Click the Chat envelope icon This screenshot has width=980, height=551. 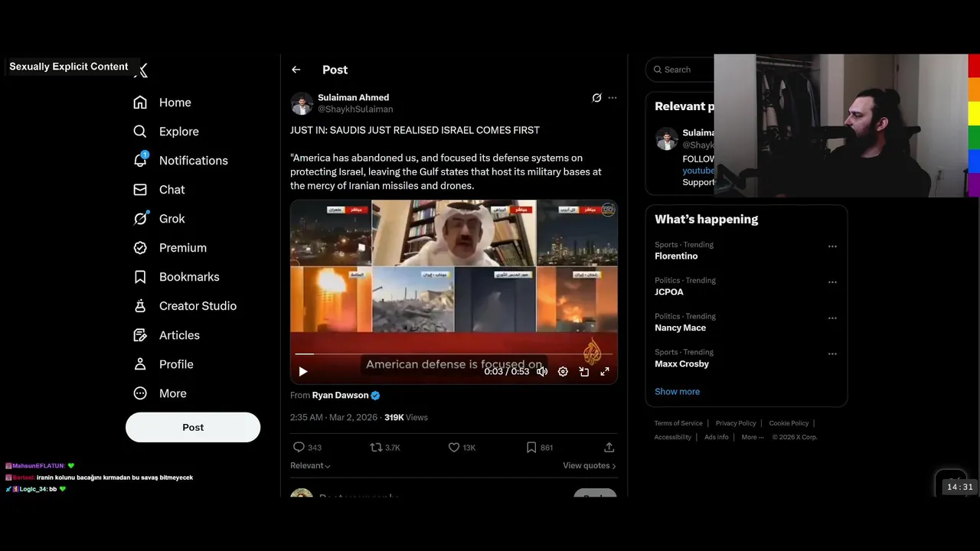140,190
